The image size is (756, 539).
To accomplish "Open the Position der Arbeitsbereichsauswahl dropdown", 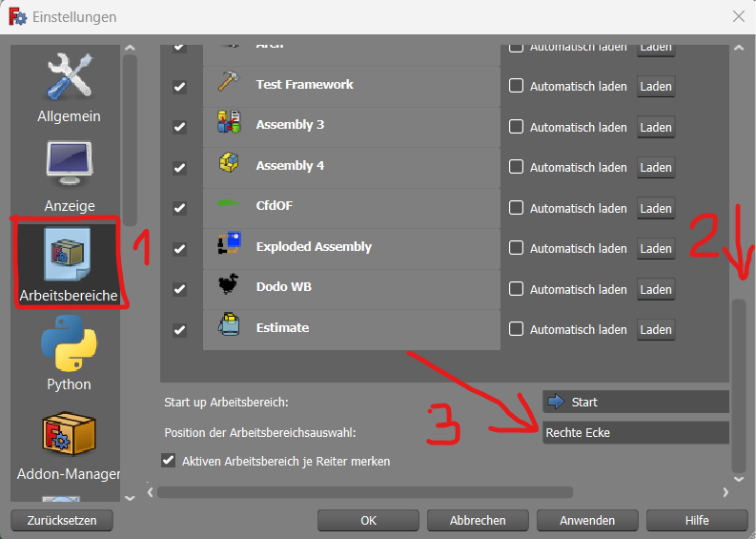I will tap(636, 432).
